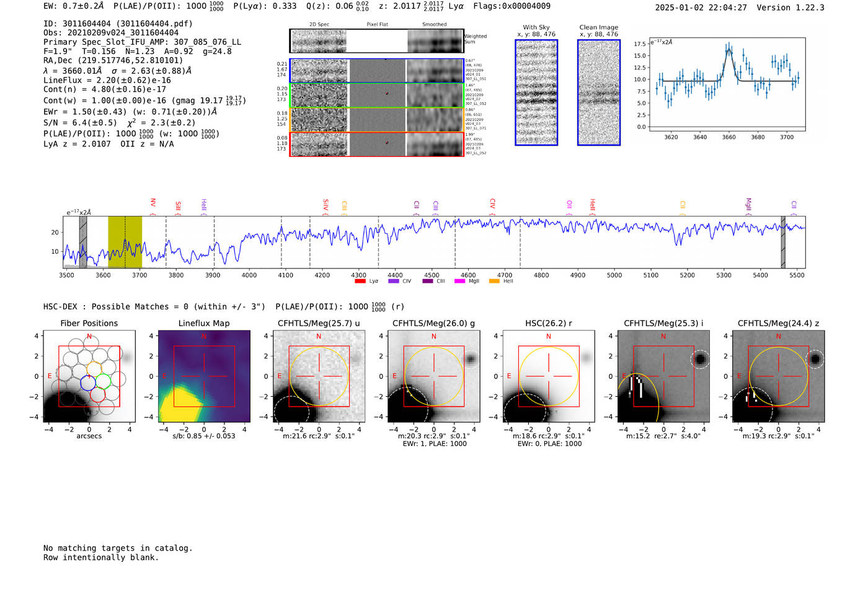Click the Pixel Flat column header
Viewport: 868px width, 591px height.
click(377, 25)
